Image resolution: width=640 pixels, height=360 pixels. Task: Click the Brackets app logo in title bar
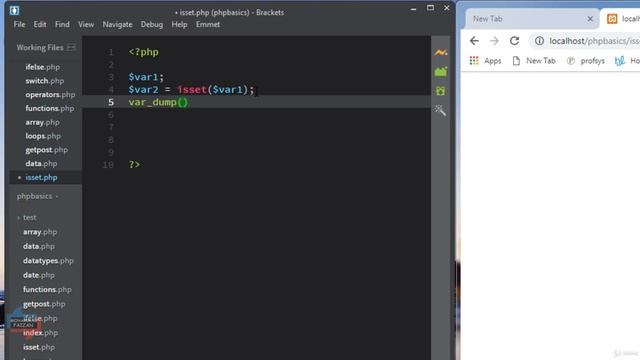14,10
